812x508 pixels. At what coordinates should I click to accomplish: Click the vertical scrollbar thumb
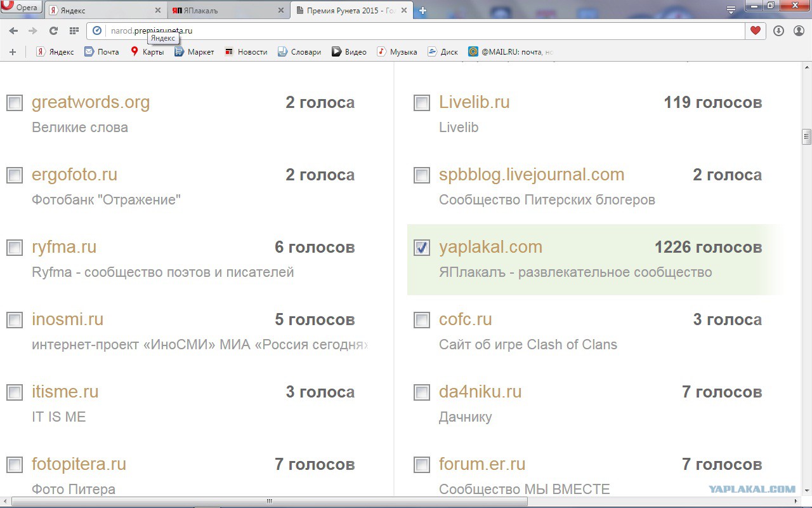point(806,137)
